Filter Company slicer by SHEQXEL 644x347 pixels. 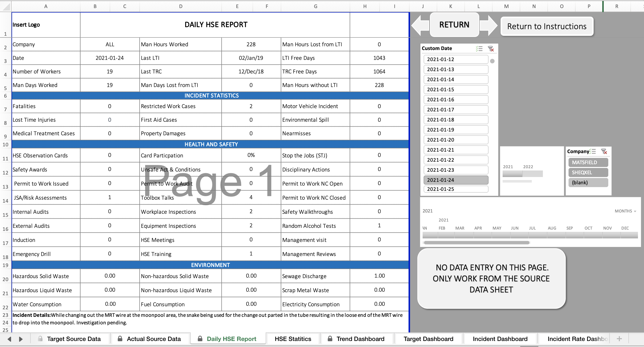588,172
